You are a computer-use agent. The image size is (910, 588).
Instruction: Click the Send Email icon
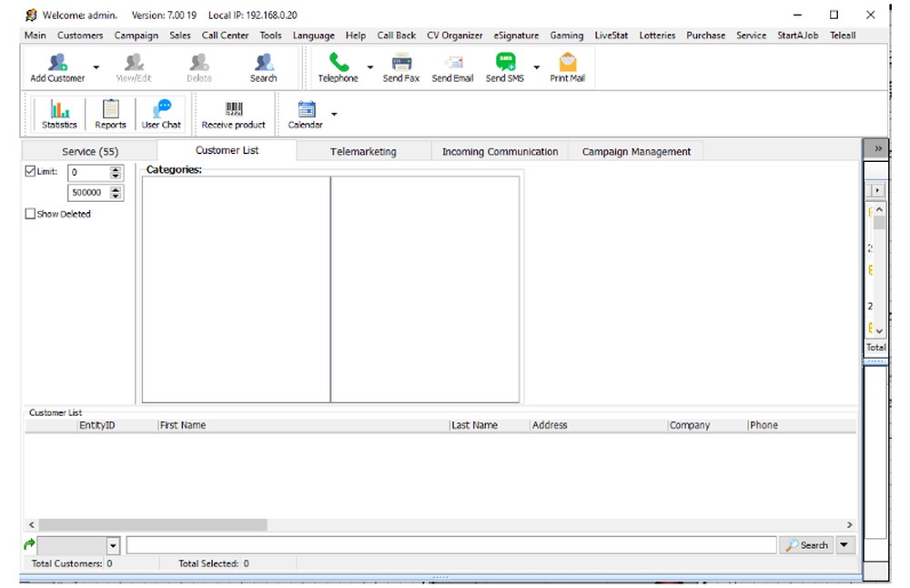click(x=452, y=64)
